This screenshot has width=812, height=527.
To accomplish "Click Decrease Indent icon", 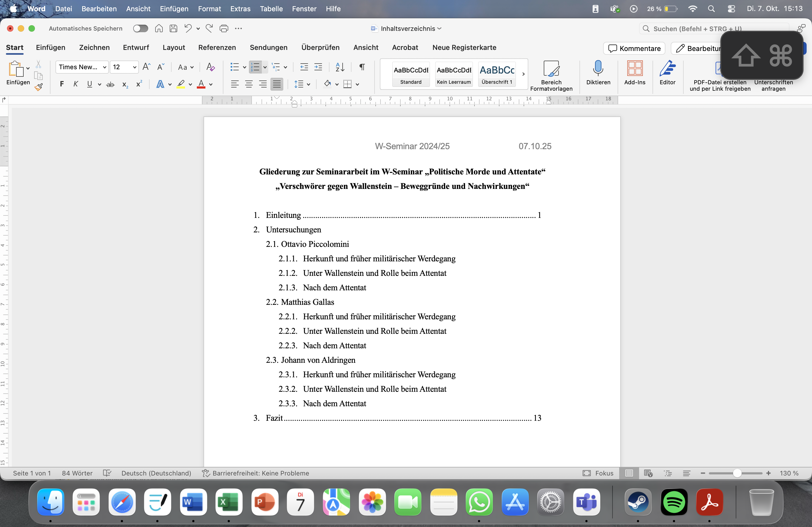I will tap(304, 67).
